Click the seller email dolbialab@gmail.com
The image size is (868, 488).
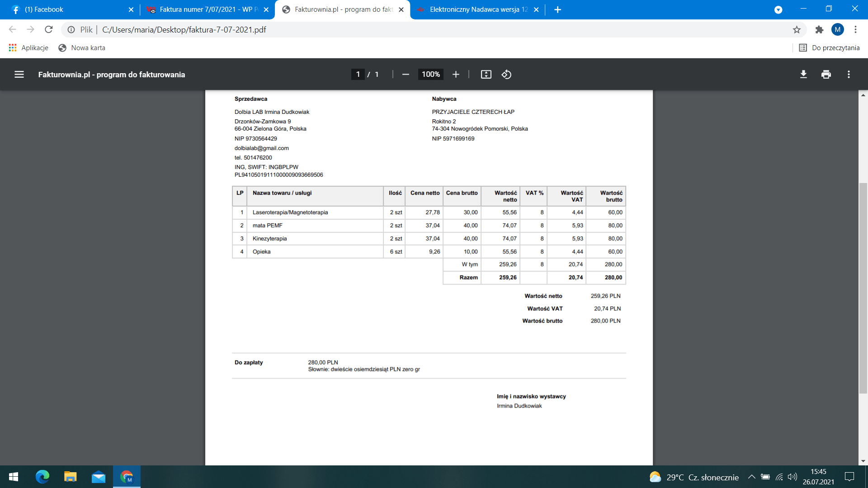pos(261,148)
